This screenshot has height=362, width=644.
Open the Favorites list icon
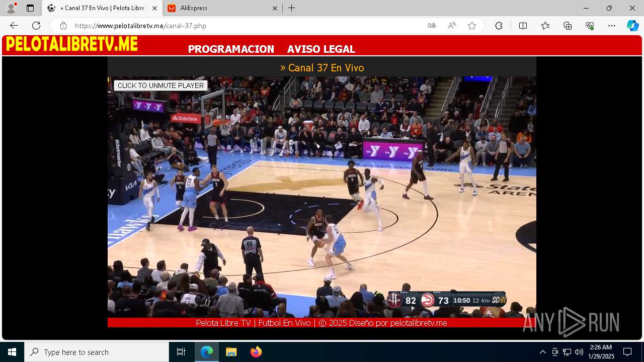click(x=545, y=26)
